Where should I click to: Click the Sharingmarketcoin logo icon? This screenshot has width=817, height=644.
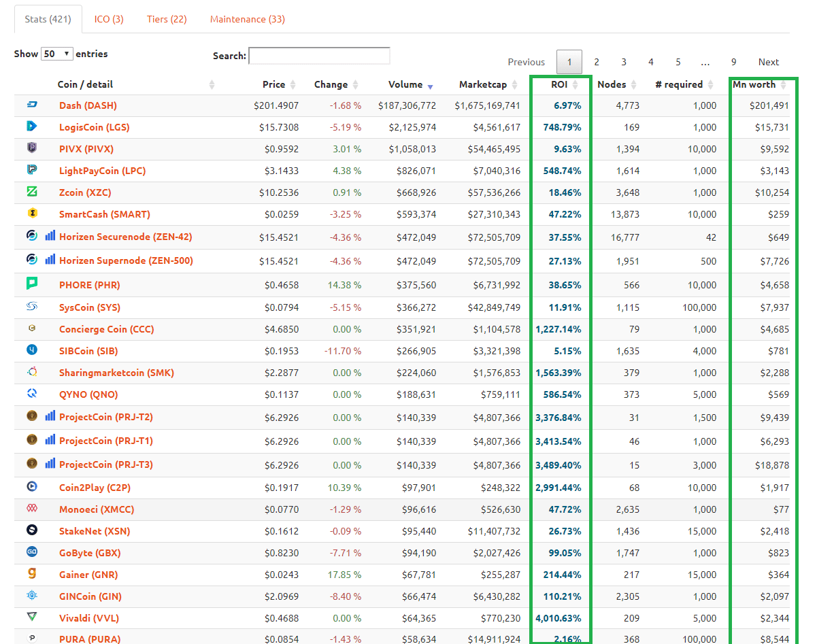31,371
